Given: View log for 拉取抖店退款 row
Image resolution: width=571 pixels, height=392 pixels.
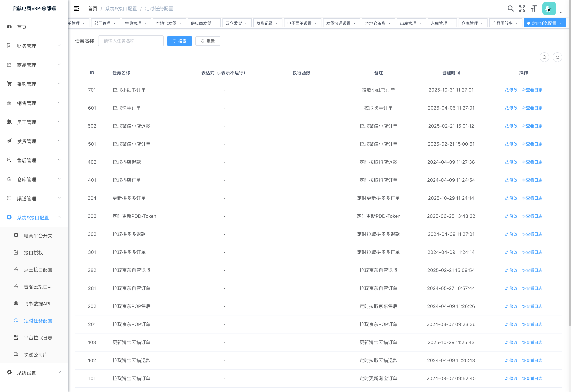Looking at the screenshot, I should (532, 162).
